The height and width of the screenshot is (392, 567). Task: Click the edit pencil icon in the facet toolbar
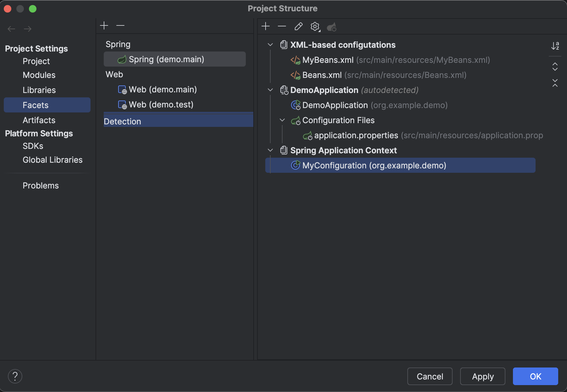click(298, 27)
